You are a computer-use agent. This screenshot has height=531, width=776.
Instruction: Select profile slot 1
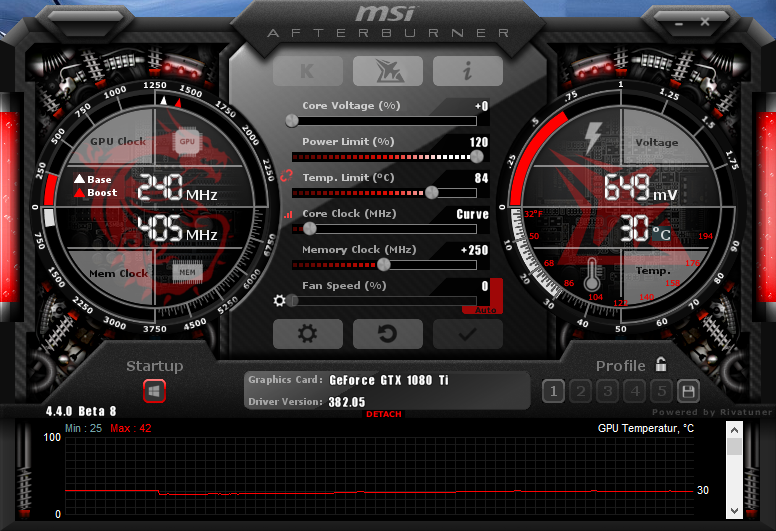[x=553, y=392]
